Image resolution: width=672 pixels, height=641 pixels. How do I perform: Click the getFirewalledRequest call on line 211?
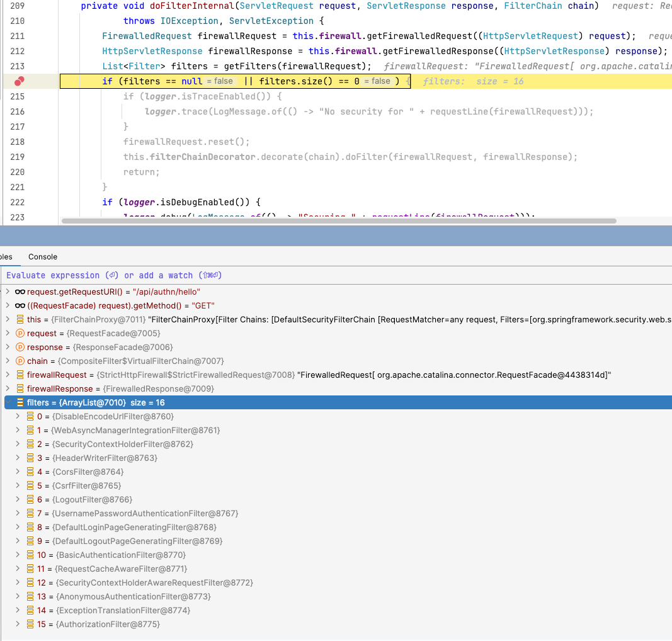[419, 36]
